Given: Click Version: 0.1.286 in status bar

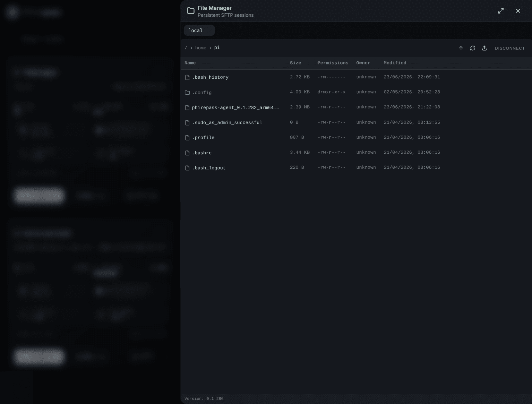Looking at the screenshot, I should click(x=204, y=399).
